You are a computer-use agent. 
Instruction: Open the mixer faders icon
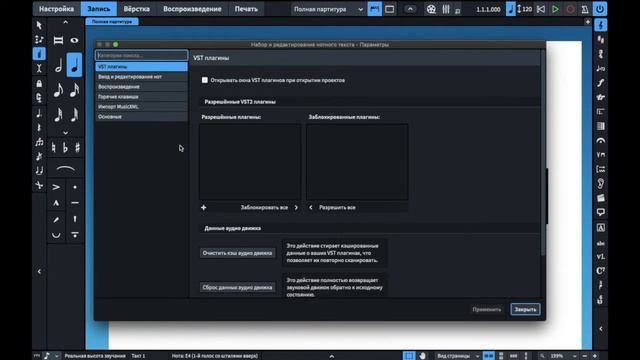[446, 9]
